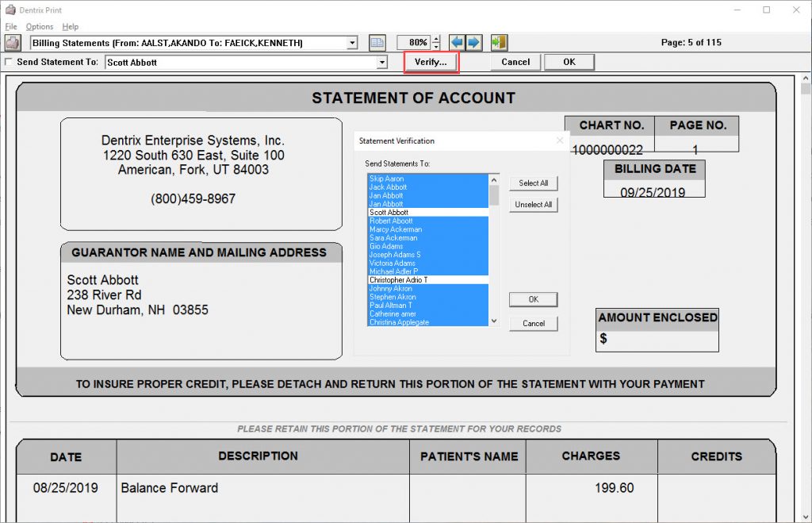This screenshot has height=523, width=812.
Task: Open the Options menu
Action: tap(39, 26)
